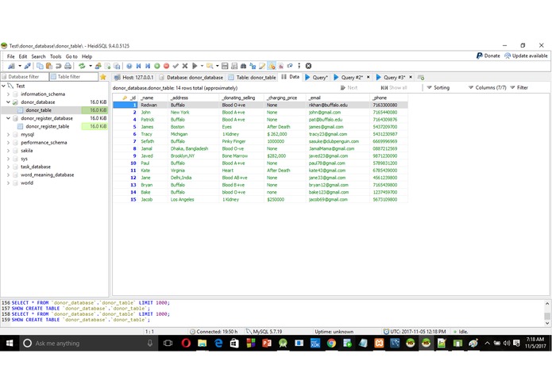
Task: Open the Help menu
Action: point(87,56)
